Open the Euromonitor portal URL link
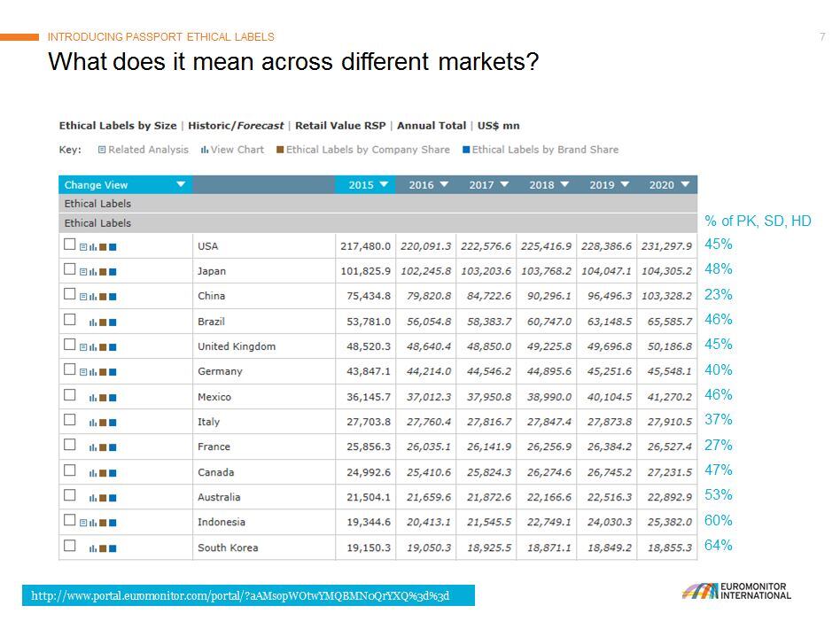The height and width of the screenshot is (629, 840). tap(240, 595)
